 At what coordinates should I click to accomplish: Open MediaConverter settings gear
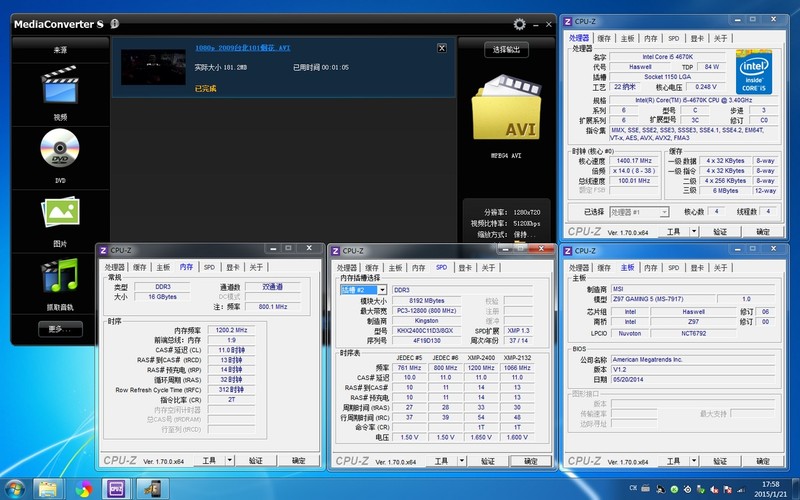(x=519, y=24)
